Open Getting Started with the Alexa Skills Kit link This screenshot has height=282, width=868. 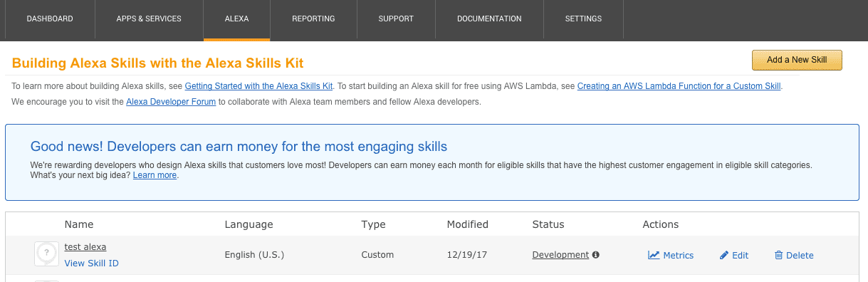pos(259,86)
